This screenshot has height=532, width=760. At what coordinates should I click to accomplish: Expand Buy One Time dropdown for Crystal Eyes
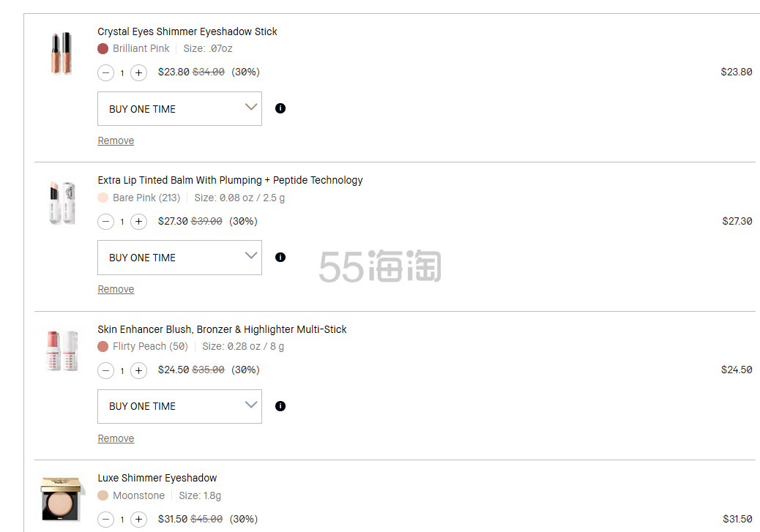179,108
